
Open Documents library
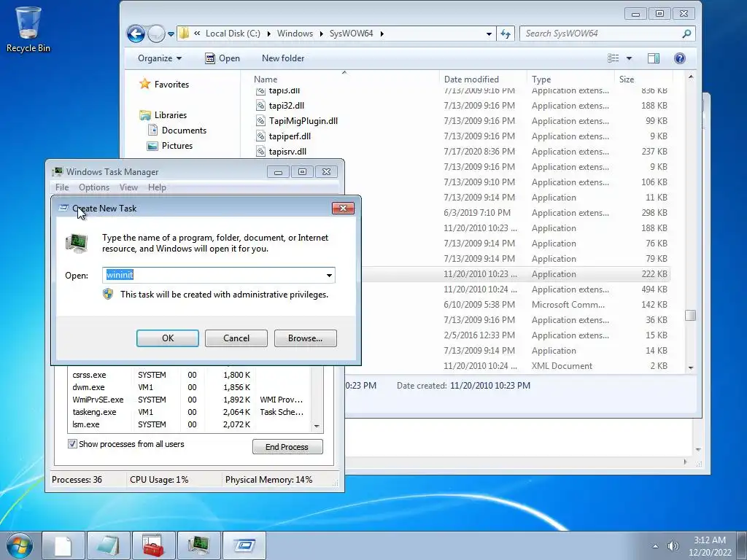click(184, 130)
